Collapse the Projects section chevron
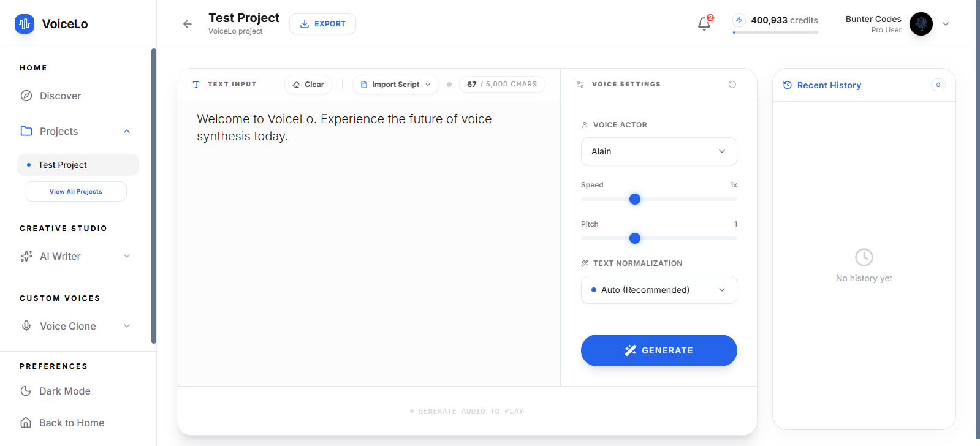 point(127,131)
